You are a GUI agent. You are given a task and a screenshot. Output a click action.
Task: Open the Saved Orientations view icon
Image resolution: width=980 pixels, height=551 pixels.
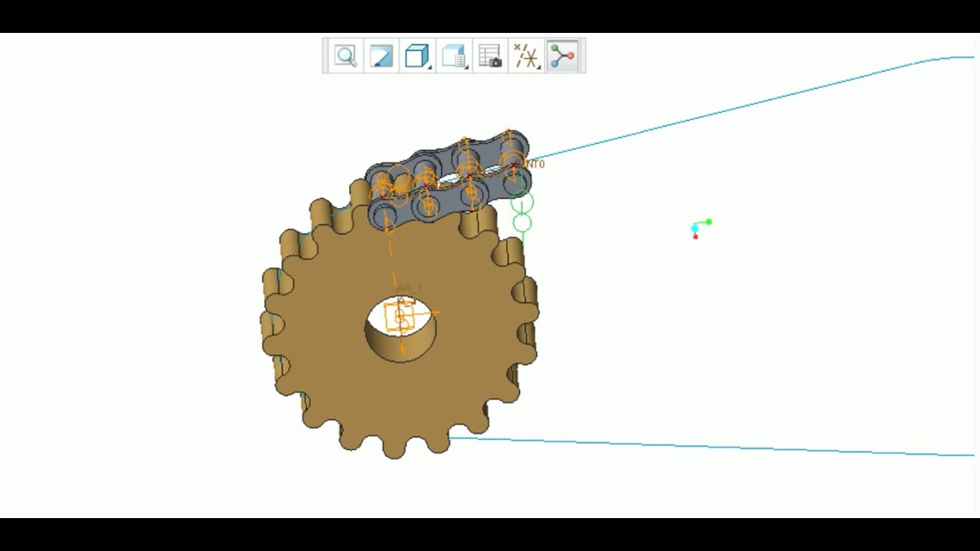454,56
